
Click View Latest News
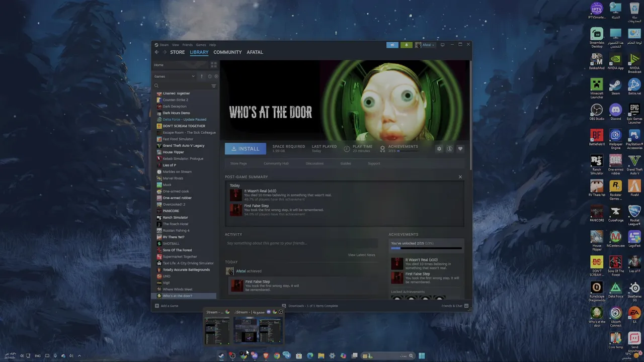point(361,255)
